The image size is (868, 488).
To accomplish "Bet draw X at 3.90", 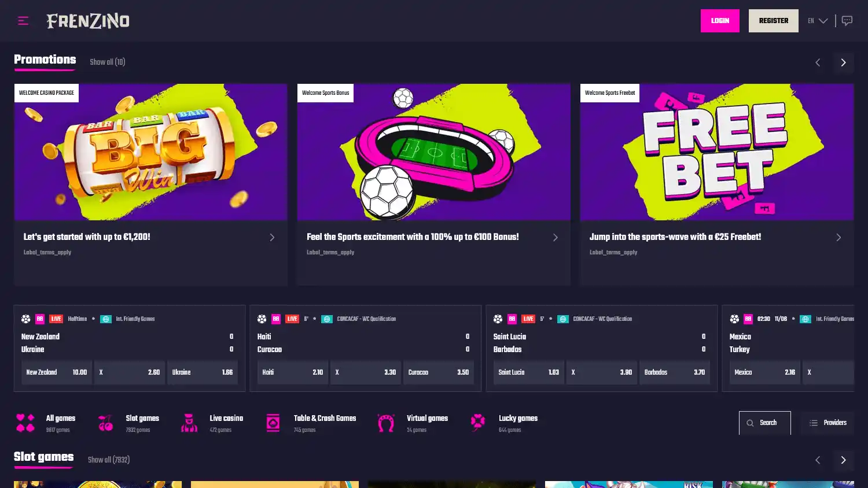I will (602, 372).
